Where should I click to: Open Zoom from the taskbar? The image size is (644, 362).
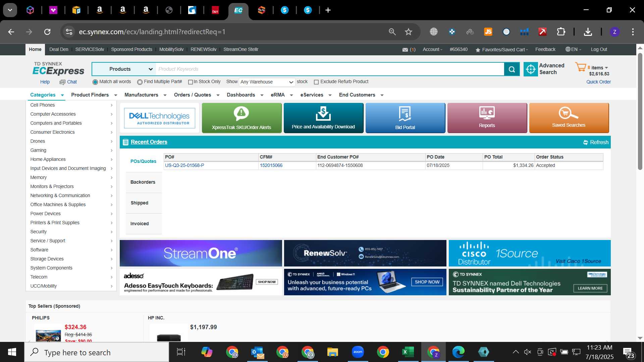(358, 352)
